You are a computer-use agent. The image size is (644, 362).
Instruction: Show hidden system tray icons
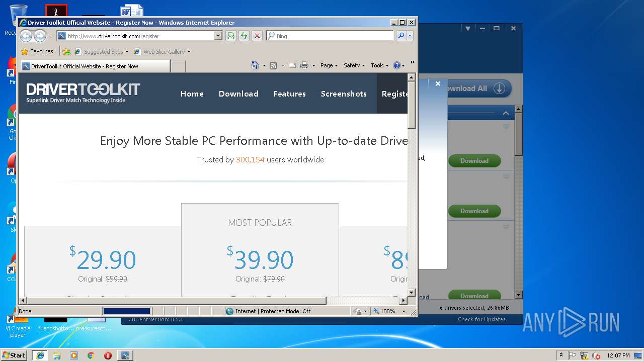click(561, 355)
